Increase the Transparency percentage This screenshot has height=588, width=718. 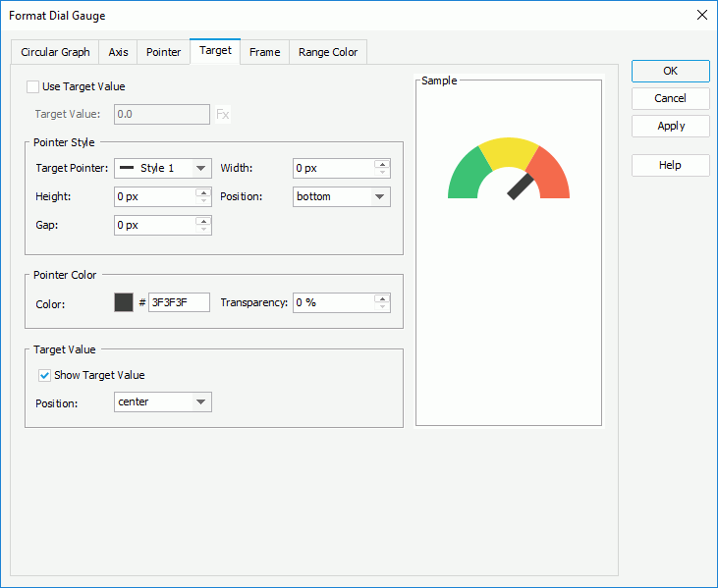click(382, 298)
